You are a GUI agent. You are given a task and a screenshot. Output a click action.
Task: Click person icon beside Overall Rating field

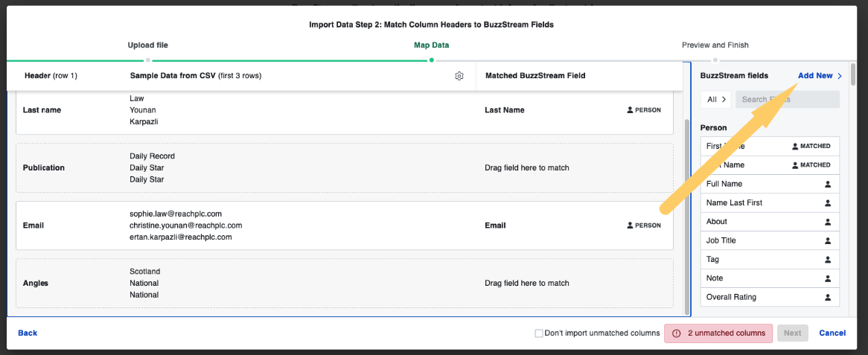click(x=828, y=297)
